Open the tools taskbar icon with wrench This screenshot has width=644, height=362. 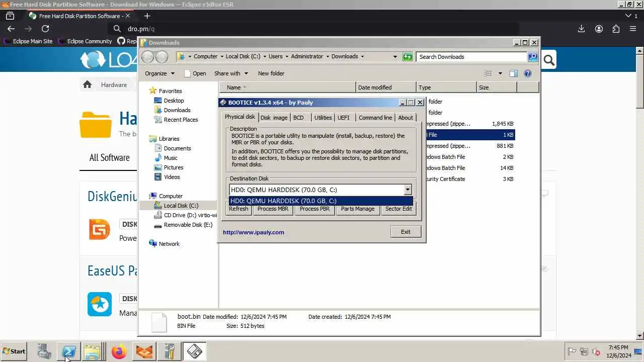169,351
